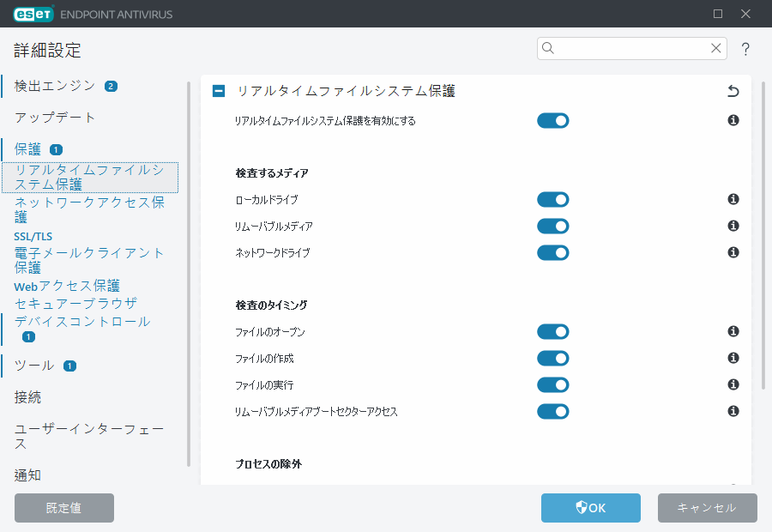Toggle ファイルのオープン scanning off
The height and width of the screenshot is (532, 772).
553,331
